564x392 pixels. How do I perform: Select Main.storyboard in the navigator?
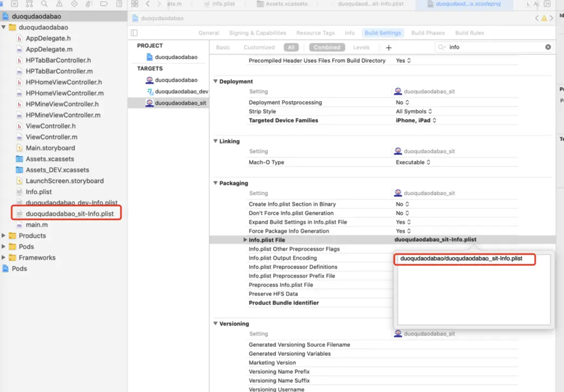[x=50, y=148]
